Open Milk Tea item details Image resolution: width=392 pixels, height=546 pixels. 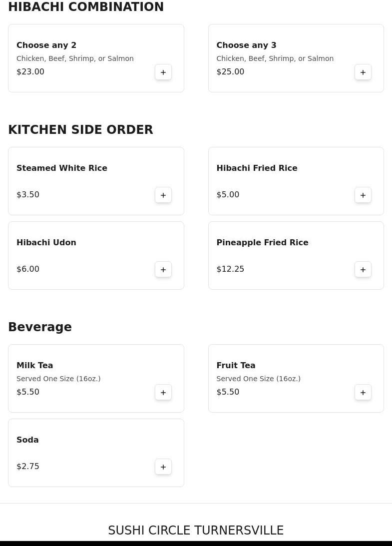(x=35, y=365)
